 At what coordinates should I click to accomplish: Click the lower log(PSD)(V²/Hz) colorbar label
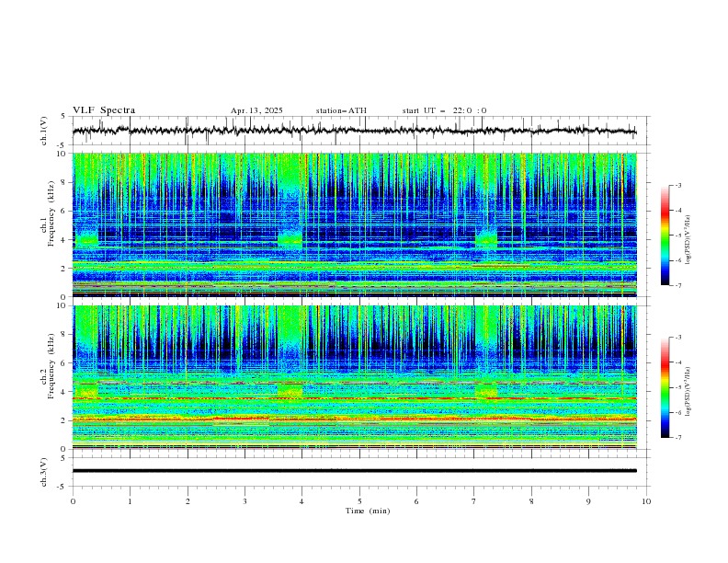click(x=688, y=392)
